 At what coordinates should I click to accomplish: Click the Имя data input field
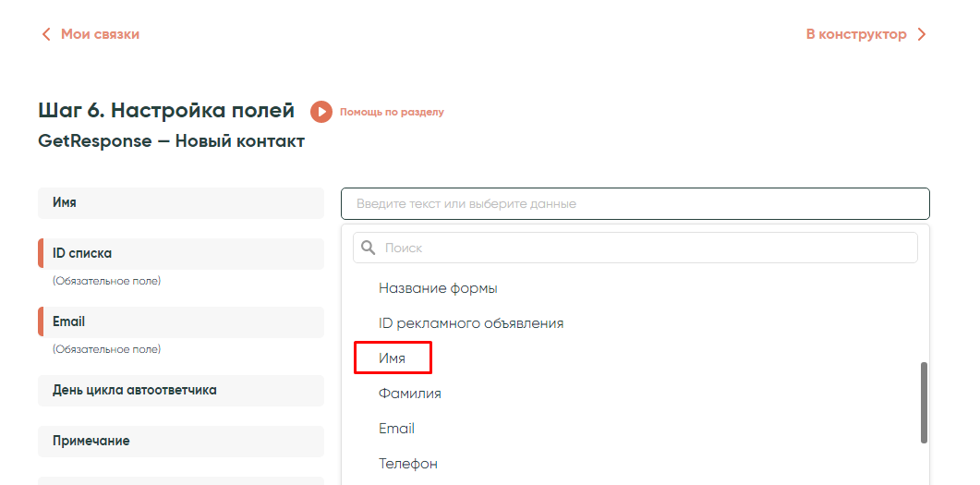[635, 203]
